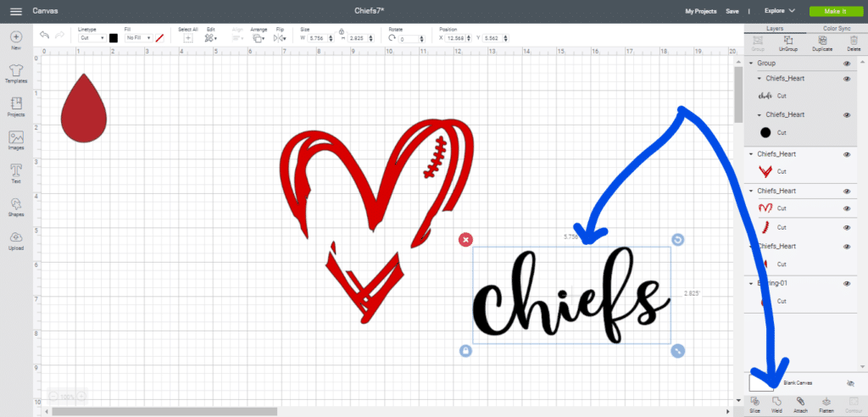Open the Templates panel
Viewport: 868px width, 417px height.
click(16, 74)
